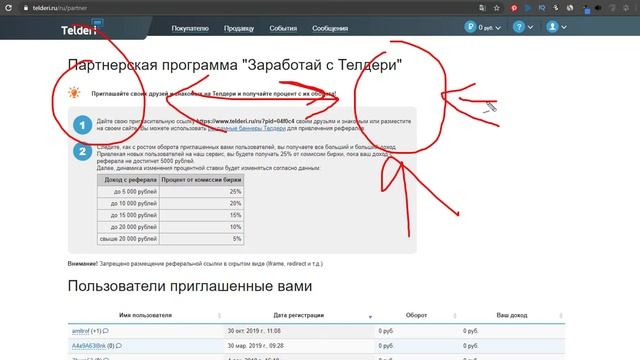Open the рекламные баннеры Телдери link

point(247,128)
